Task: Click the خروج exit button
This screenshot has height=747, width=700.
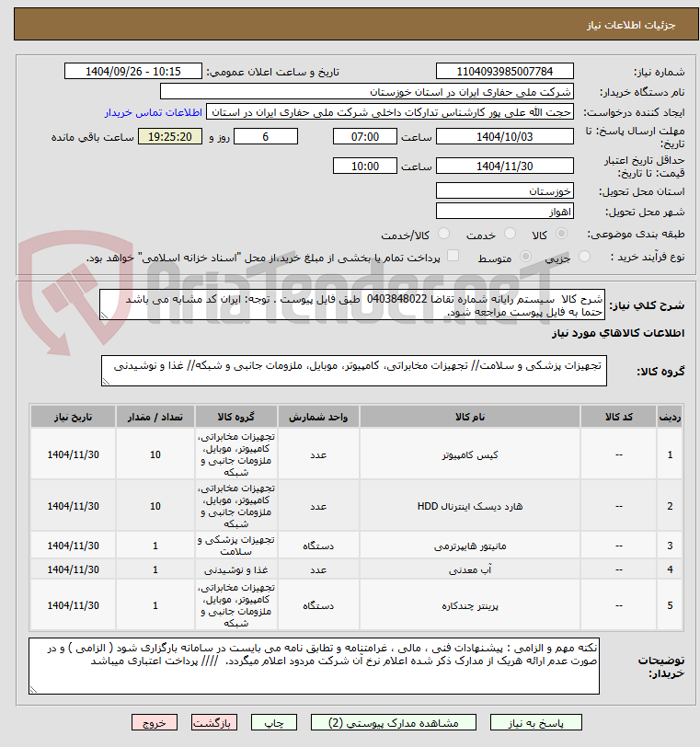Action: click(155, 723)
